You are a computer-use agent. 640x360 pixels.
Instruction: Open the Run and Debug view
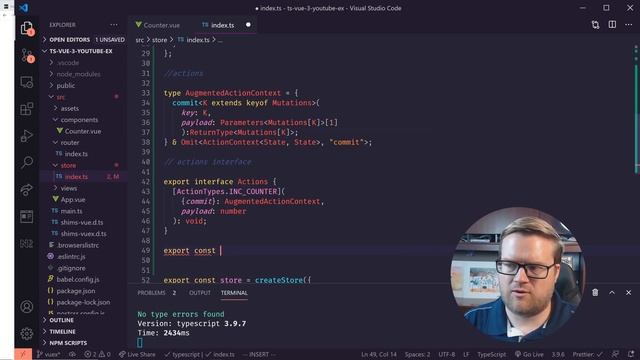pyautogui.click(x=27, y=136)
